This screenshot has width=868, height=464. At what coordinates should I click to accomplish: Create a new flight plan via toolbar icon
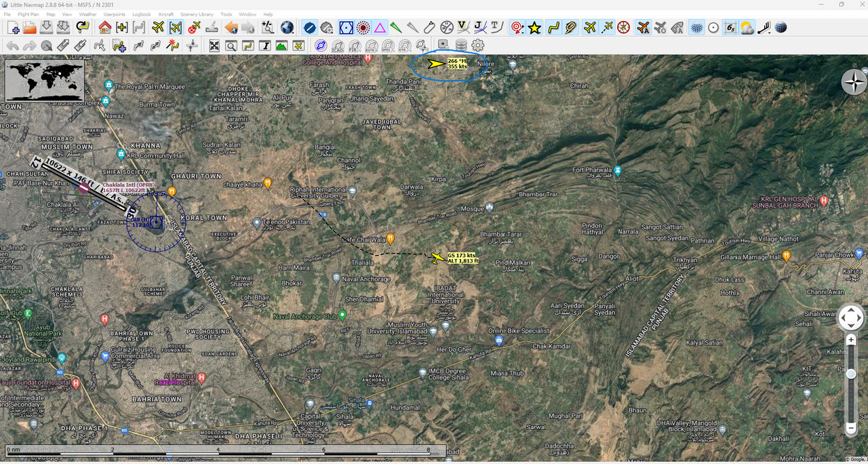[13, 28]
